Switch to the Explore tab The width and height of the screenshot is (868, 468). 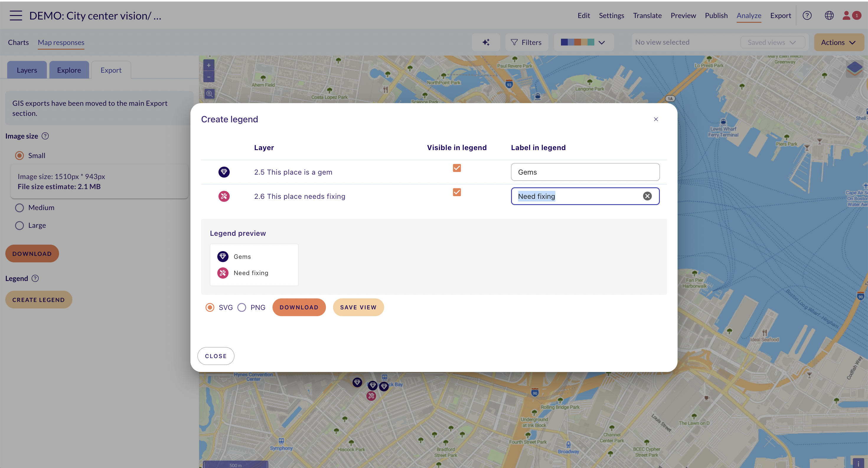pos(69,70)
